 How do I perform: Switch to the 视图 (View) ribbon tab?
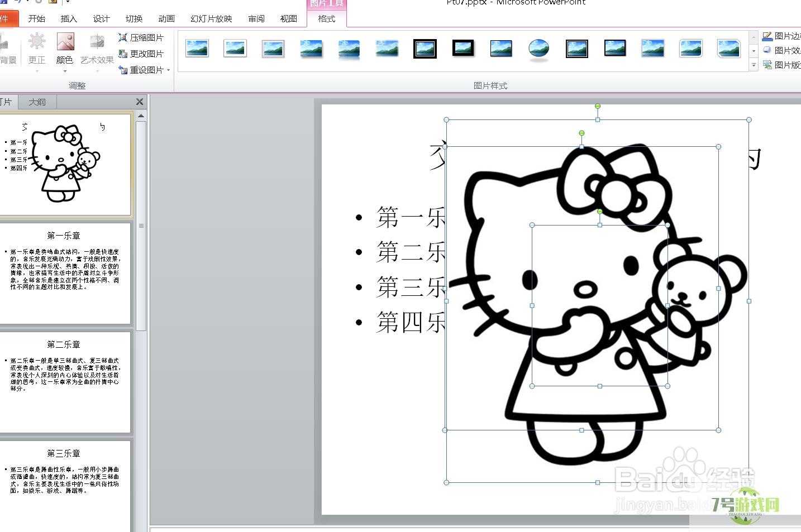pos(288,18)
